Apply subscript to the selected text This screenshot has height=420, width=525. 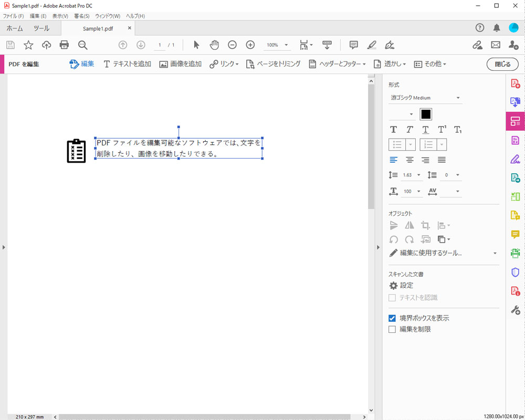point(457,130)
